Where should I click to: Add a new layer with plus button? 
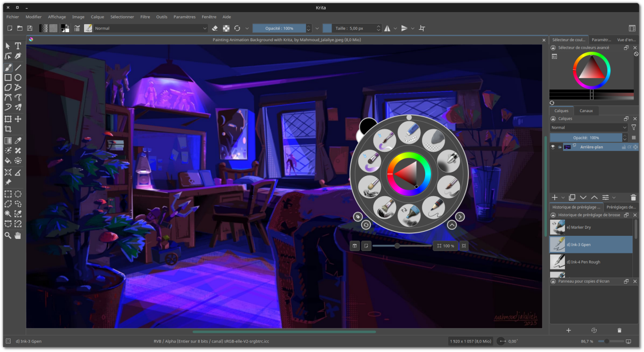click(x=554, y=198)
